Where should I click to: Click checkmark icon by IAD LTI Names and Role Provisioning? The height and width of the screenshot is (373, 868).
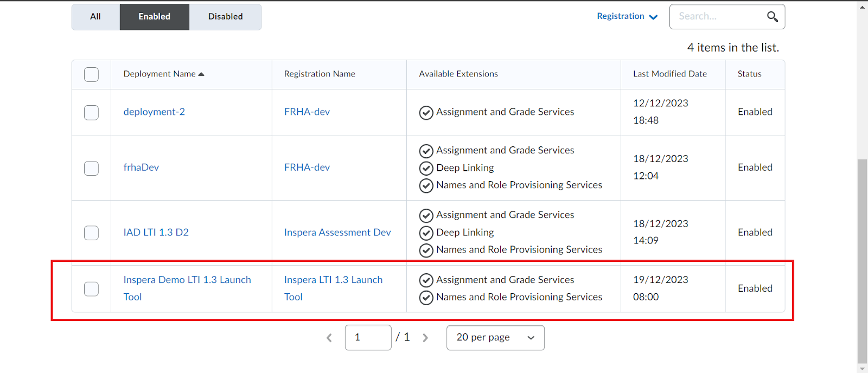point(426,250)
